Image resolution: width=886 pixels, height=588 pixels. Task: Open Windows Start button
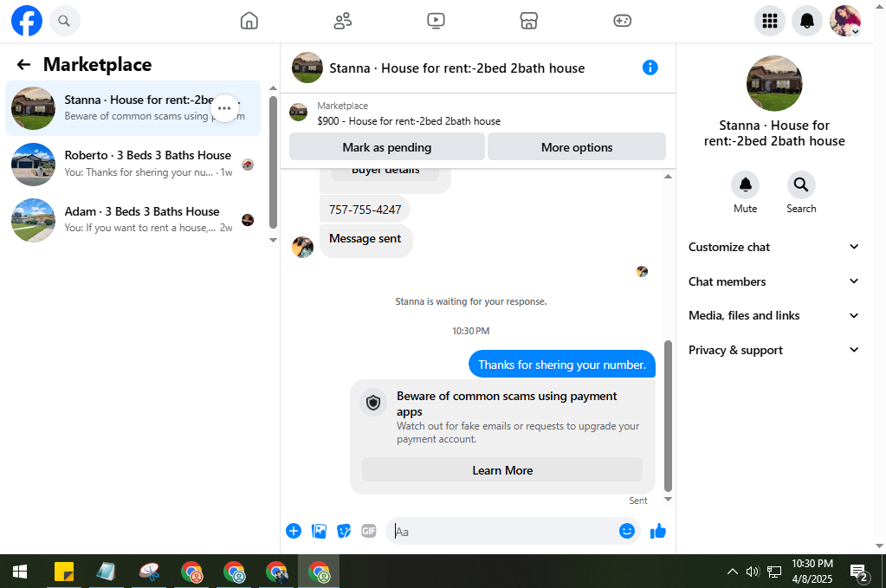point(20,572)
